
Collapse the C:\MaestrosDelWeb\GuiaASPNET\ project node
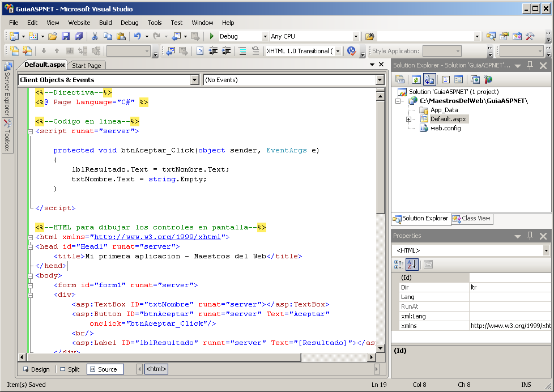tap(398, 101)
